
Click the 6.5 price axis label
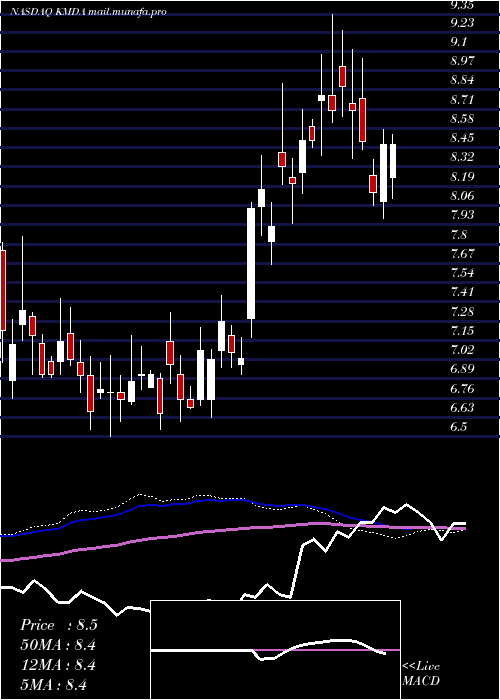pos(459,426)
